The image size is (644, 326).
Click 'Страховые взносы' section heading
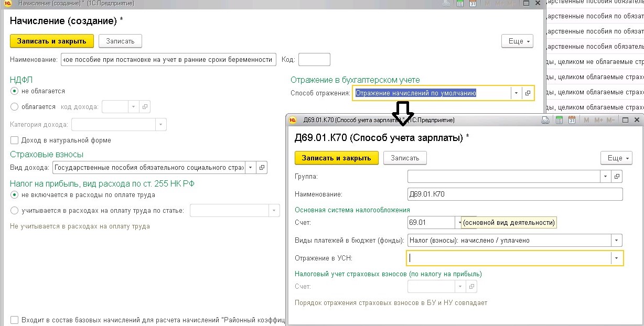[x=47, y=154]
